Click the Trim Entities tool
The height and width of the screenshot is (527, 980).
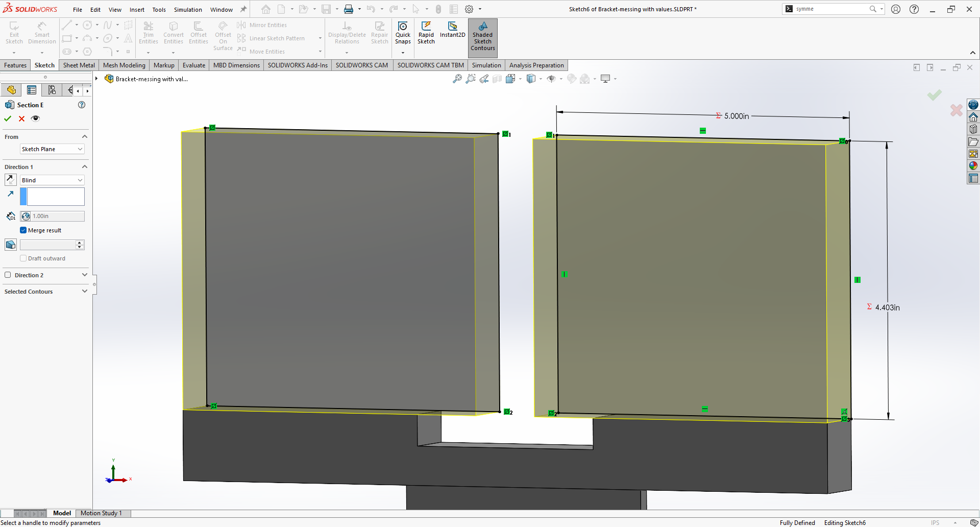148,33
